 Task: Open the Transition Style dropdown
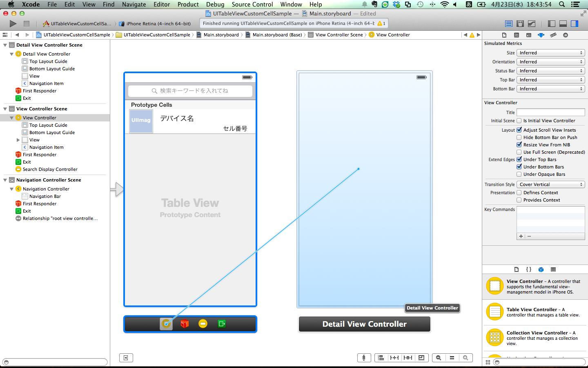(x=550, y=184)
